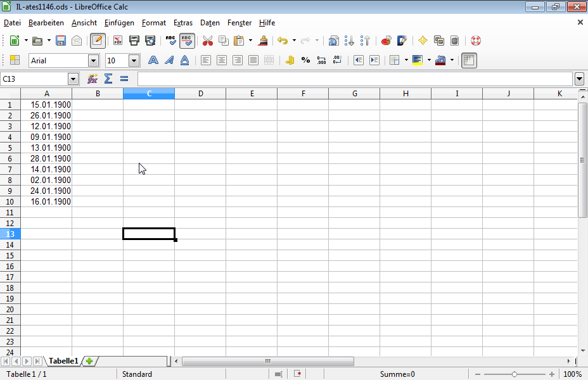Align cell content right
The image size is (588, 380).
pos(238,60)
